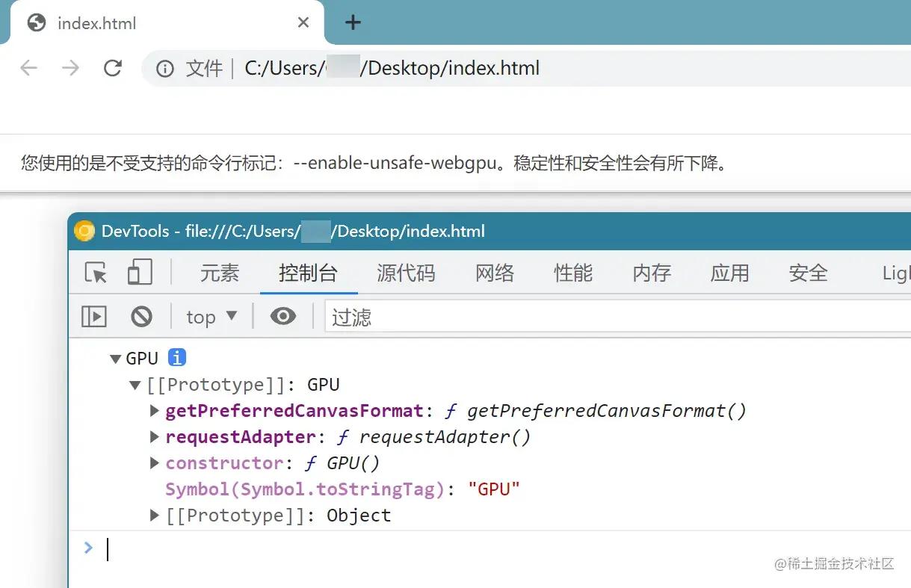Switch to the 元素 tab
Screen dimensions: 911x588
(220, 273)
